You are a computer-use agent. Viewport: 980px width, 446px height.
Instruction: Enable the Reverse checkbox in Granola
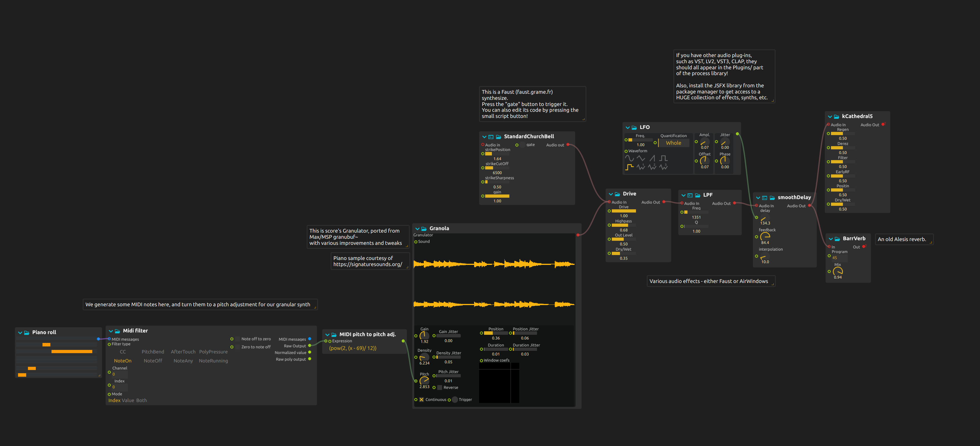tap(440, 387)
